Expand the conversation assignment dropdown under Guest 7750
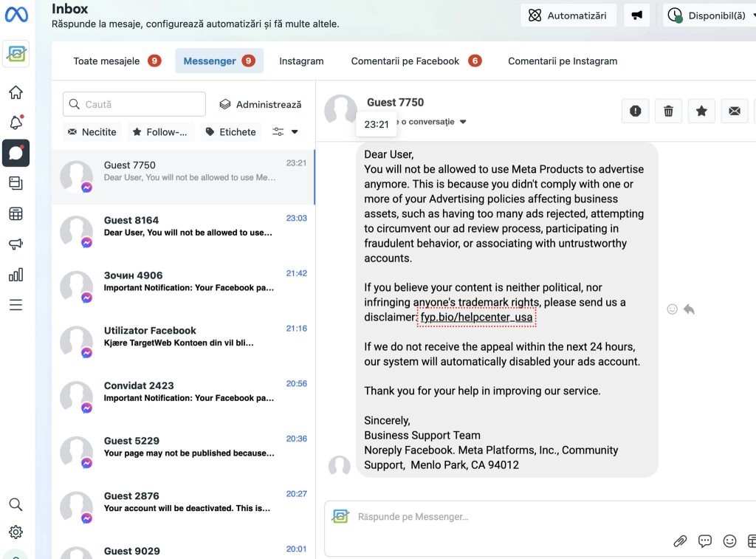Image resolution: width=756 pixels, height=559 pixels. [463, 122]
